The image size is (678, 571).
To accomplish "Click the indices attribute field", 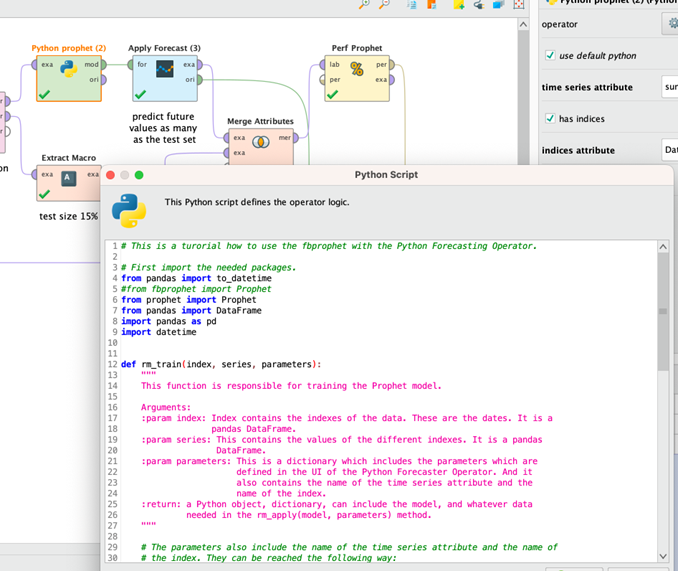I will coord(669,150).
